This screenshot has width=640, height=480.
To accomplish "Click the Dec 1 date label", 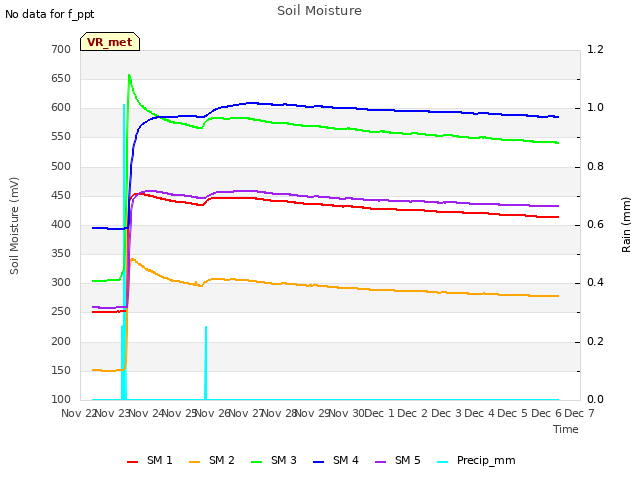I will (380, 413).
